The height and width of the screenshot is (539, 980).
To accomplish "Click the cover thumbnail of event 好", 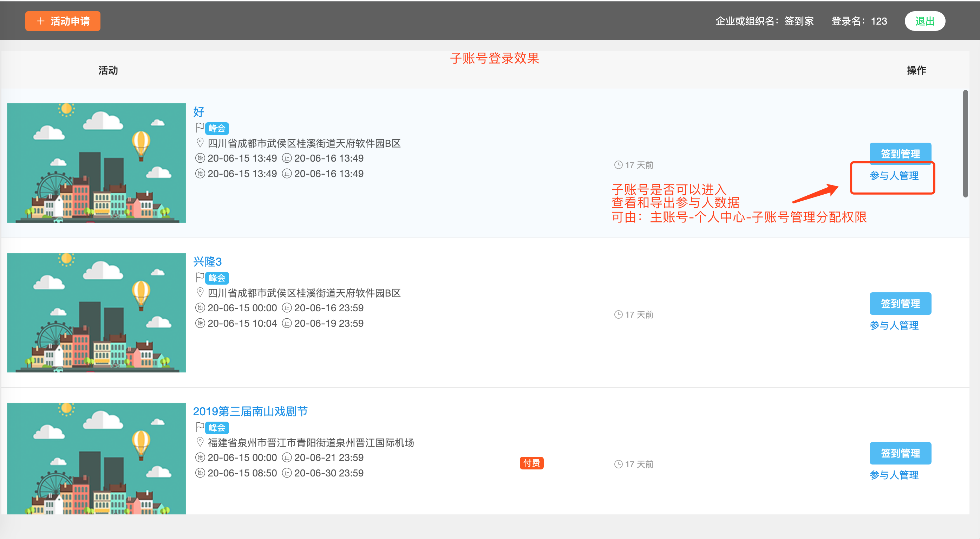I will point(96,163).
